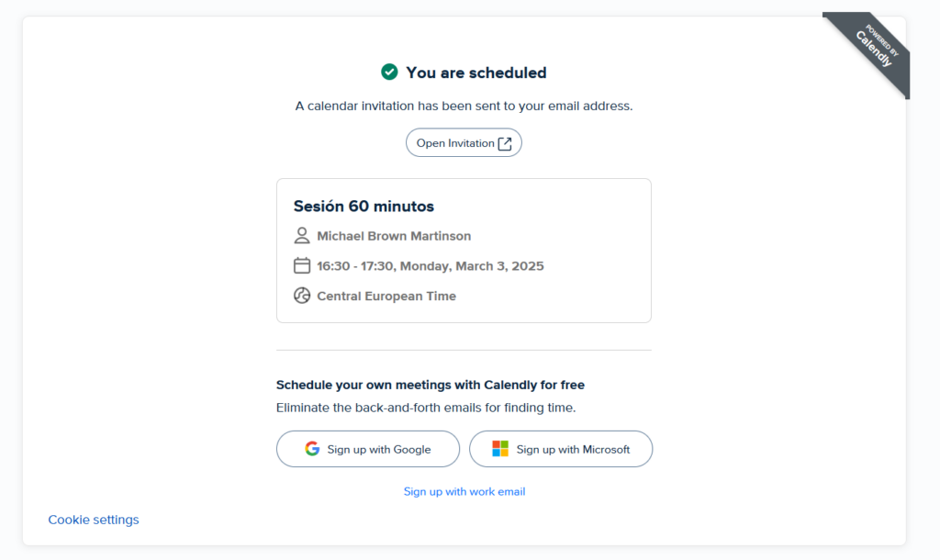Choose Sign up with Google text
Image resolution: width=940 pixels, height=560 pixels.
pos(379,450)
